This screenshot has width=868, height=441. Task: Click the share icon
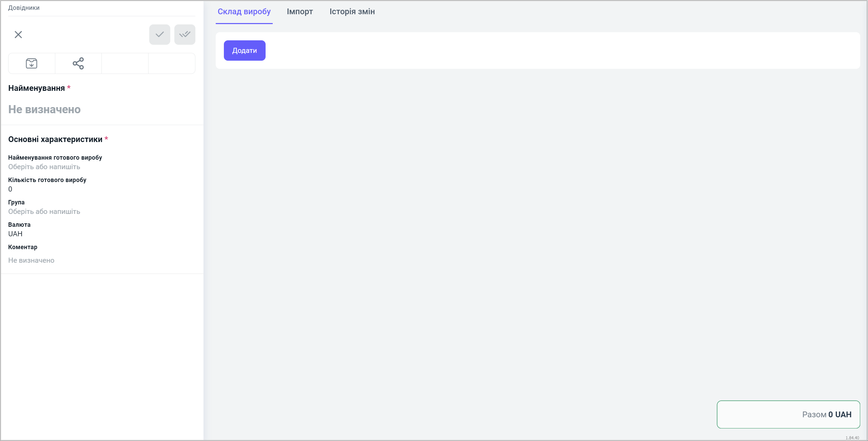click(78, 63)
